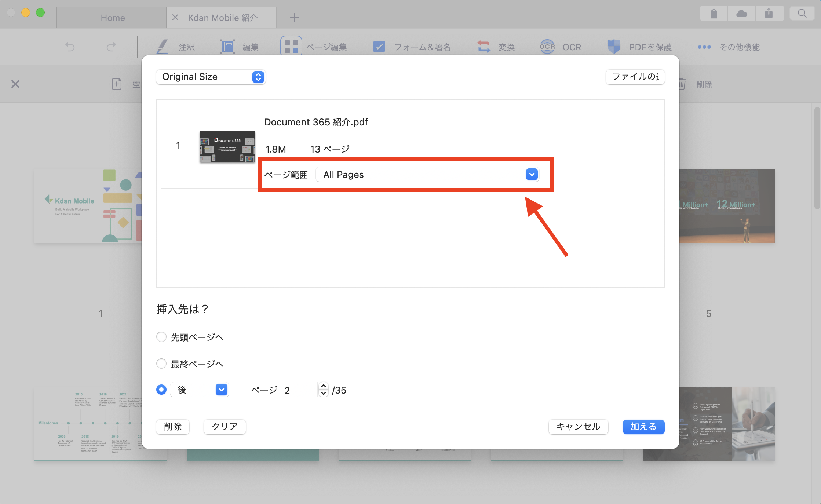Click the cloud icon in the title bar
The width and height of the screenshot is (821, 504).
point(741,14)
